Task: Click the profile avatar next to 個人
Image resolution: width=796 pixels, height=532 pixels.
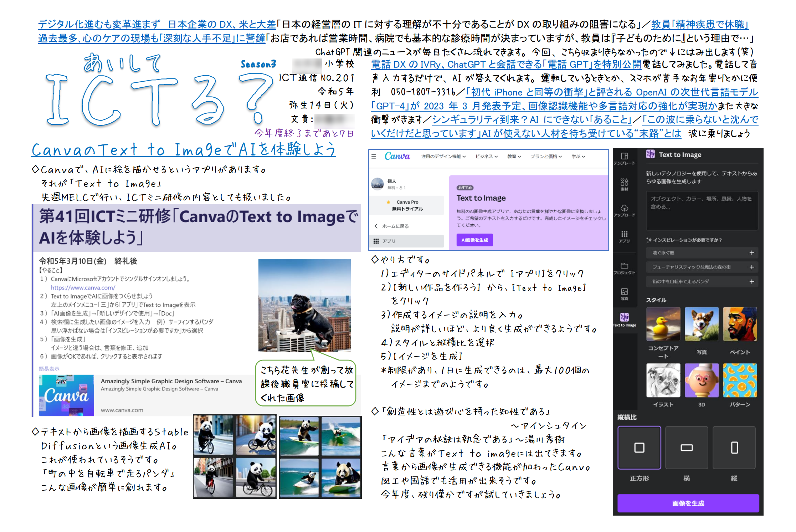Action: (x=377, y=184)
